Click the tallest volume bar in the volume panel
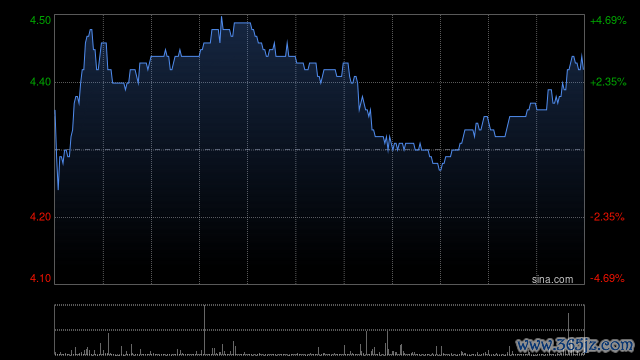The image size is (640, 360). click(x=204, y=330)
